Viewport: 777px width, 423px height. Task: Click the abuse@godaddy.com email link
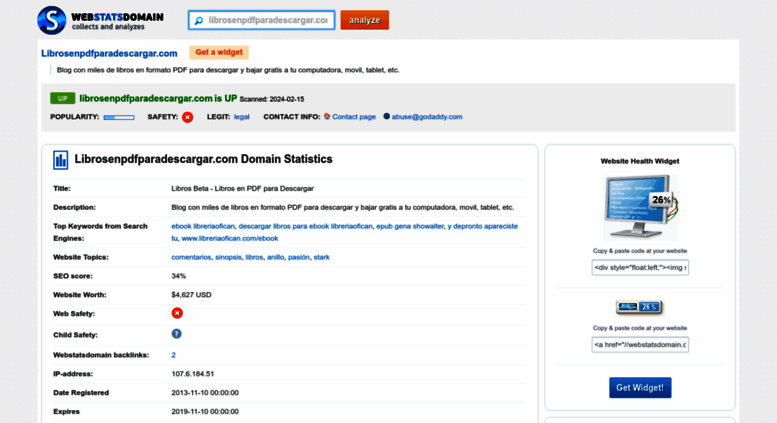pos(426,117)
